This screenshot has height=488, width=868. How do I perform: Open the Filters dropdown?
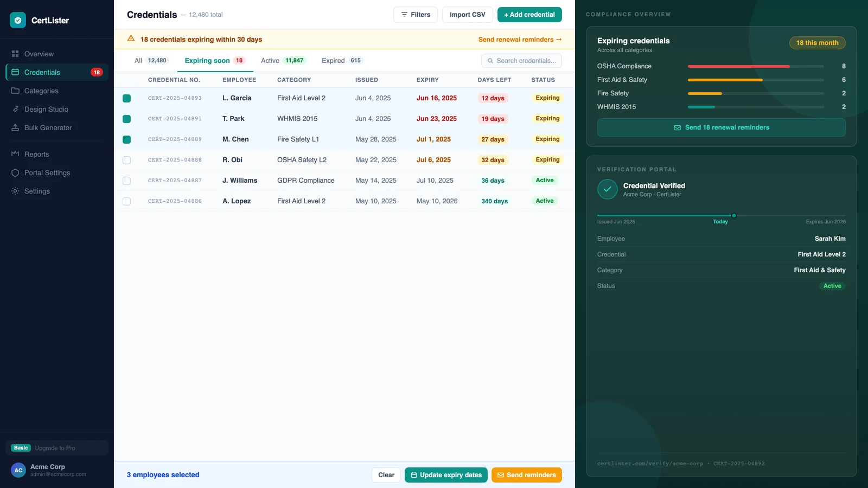pyautogui.click(x=416, y=15)
